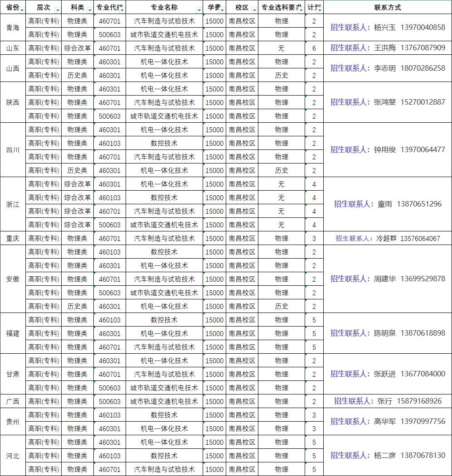Click the filter icon next to 专业名称
The height and width of the screenshot is (476, 452).
click(199, 10)
